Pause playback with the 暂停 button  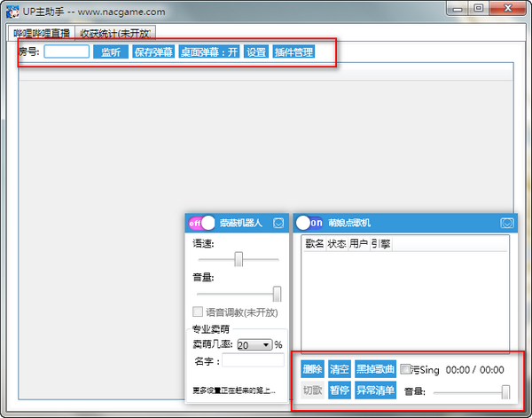[x=340, y=390]
